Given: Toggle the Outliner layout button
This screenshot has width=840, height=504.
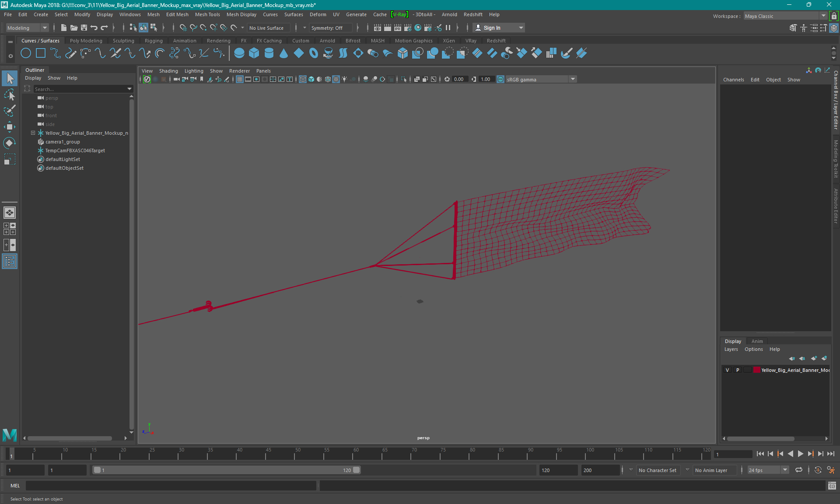Looking at the screenshot, I should tap(10, 262).
